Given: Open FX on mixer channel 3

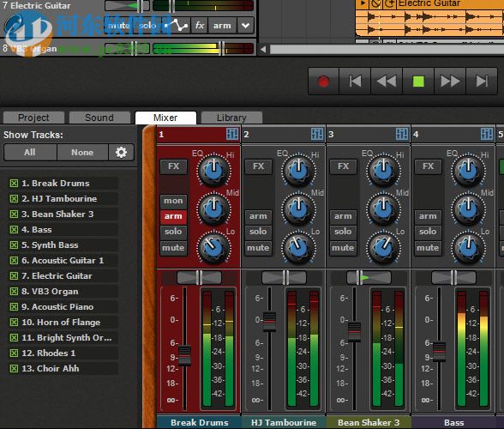Looking at the screenshot, I should (x=343, y=166).
